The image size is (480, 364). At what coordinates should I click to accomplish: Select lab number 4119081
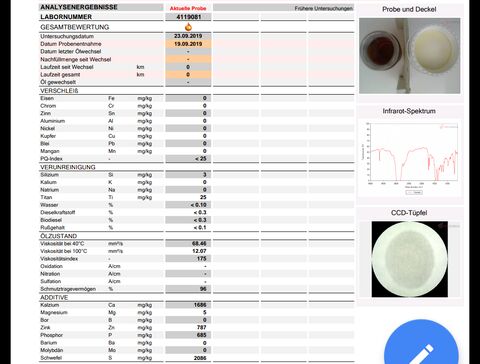click(188, 17)
